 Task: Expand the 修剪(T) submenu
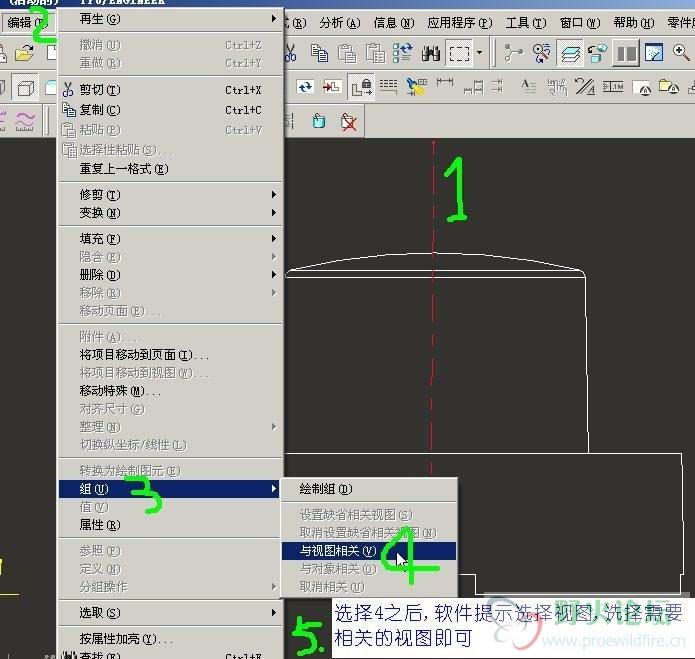click(170, 195)
